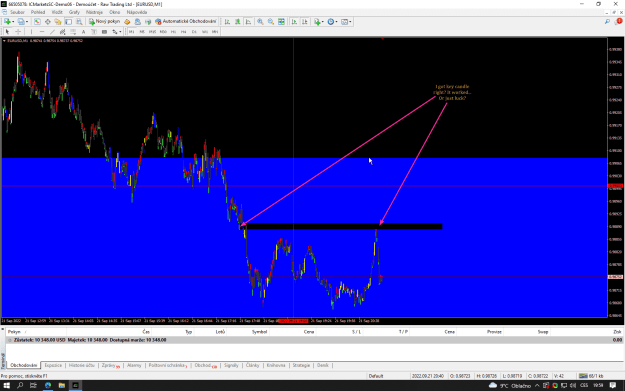Select the cursor pointer tool
The width and height of the screenshot is (625, 391).
[x=7, y=31]
